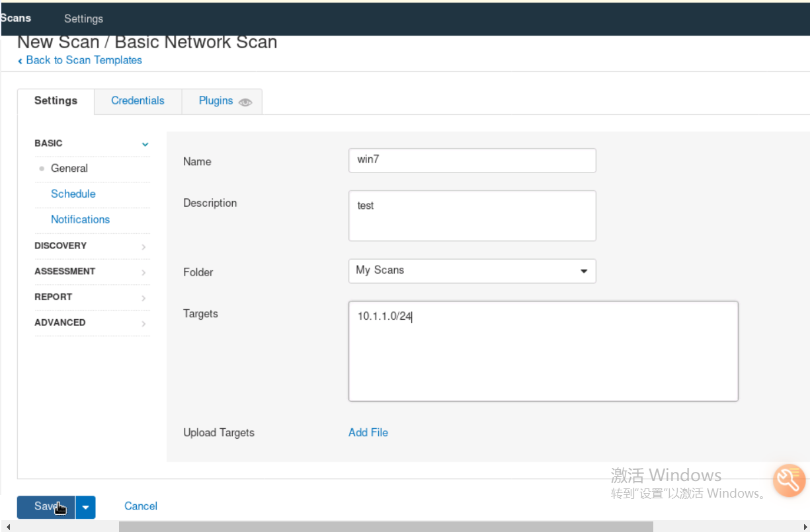The height and width of the screenshot is (532, 810).
Task: Click the horizontal scrollbar thumb at bottom
Action: (x=385, y=527)
